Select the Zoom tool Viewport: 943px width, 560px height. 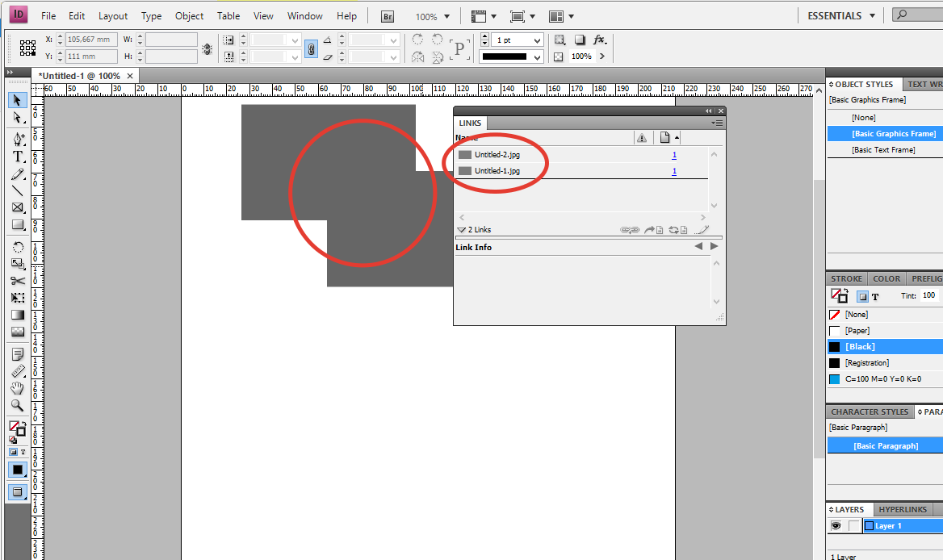tap(18, 406)
